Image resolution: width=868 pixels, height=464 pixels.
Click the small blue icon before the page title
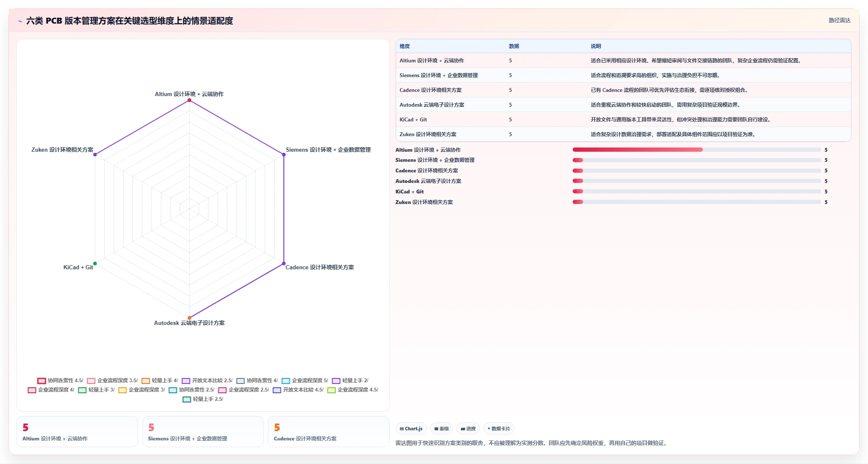tap(20, 21)
